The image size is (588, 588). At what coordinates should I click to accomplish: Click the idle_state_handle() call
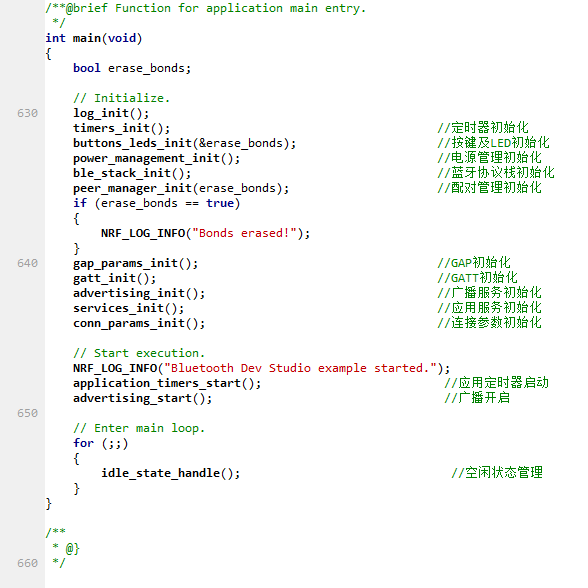click(170, 473)
